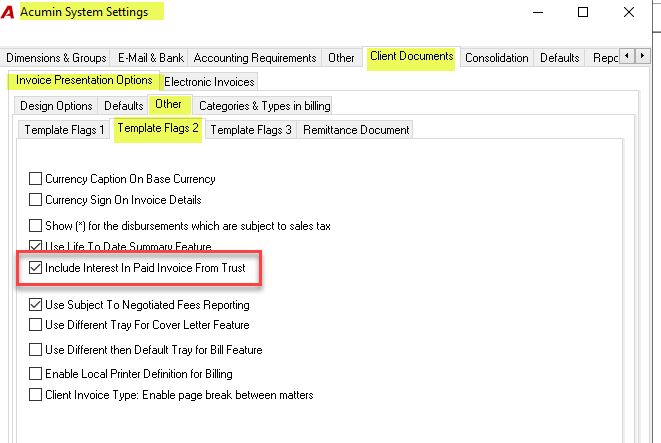Select the top-row Other tab next to Accounting Requirements

coord(341,58)
